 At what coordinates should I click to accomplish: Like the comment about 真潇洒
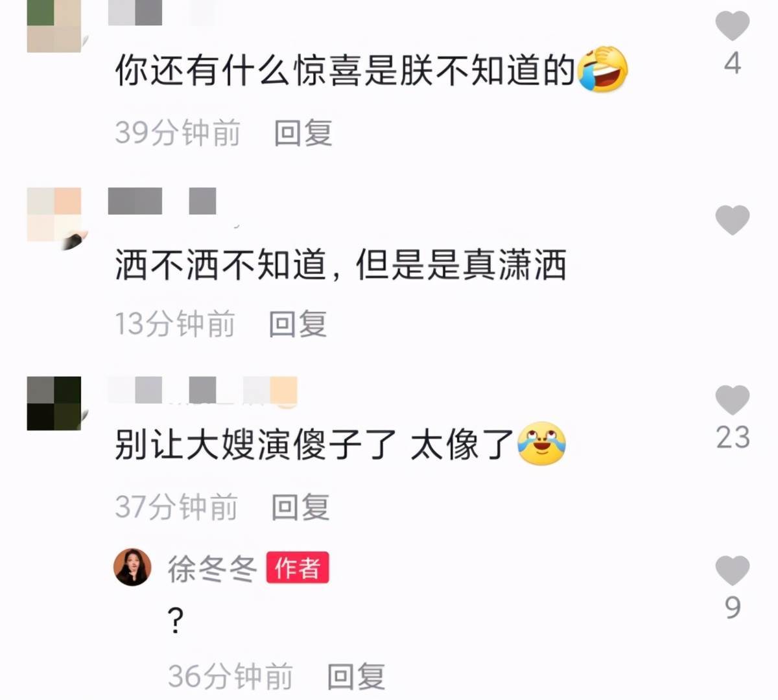(x=732, y=220)
